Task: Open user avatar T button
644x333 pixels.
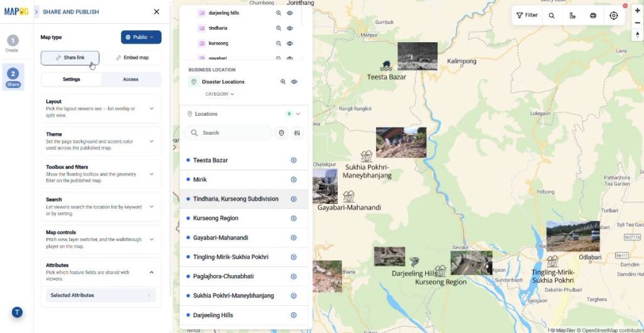Action: (x=17, y=312)
